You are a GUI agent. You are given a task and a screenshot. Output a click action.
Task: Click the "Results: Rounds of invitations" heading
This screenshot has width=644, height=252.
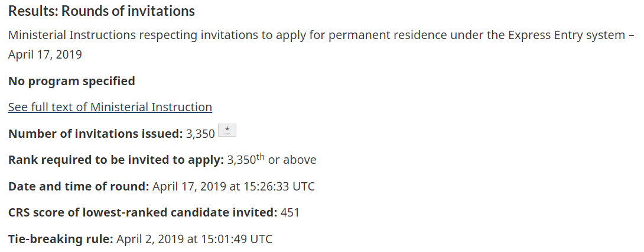point(102,11)
